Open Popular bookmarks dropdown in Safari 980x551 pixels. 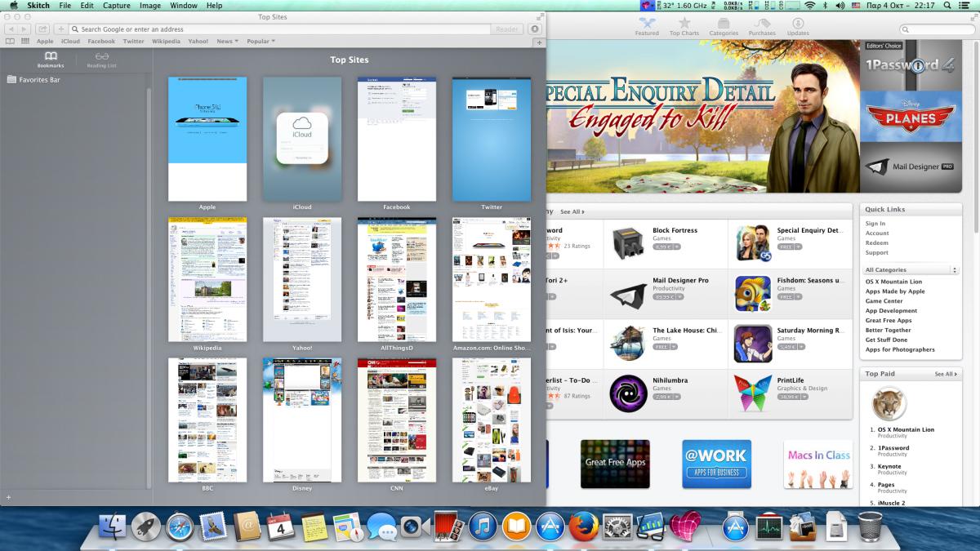click(x=261, y=41)
